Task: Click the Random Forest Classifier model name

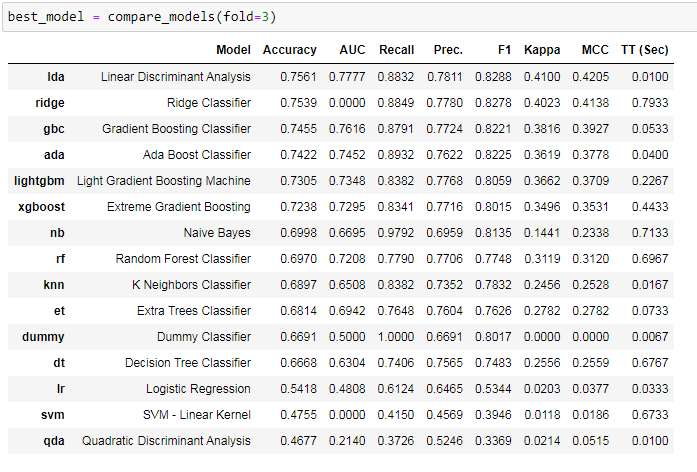Action: point(183,259)
